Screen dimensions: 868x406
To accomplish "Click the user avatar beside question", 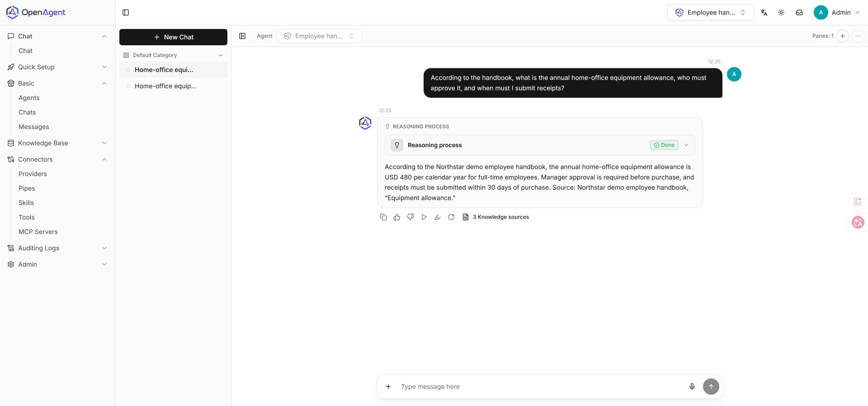I will click(x=734, y=74).
